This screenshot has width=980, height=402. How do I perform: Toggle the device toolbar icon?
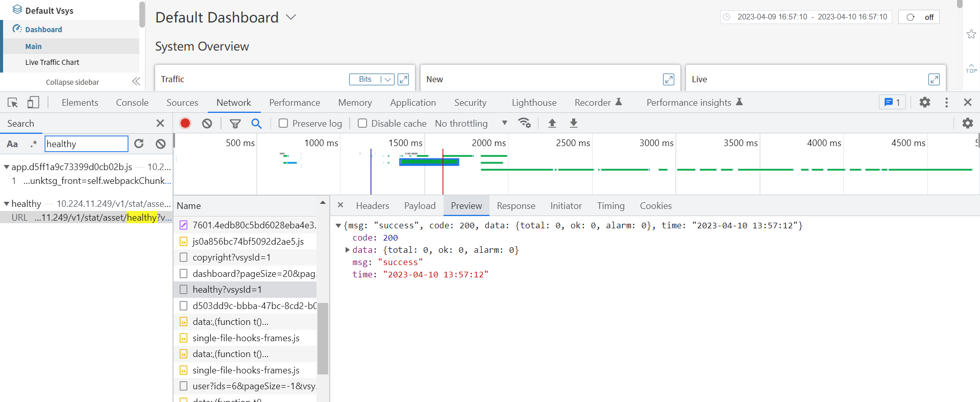pyautogui.click(x=33, y=103)
